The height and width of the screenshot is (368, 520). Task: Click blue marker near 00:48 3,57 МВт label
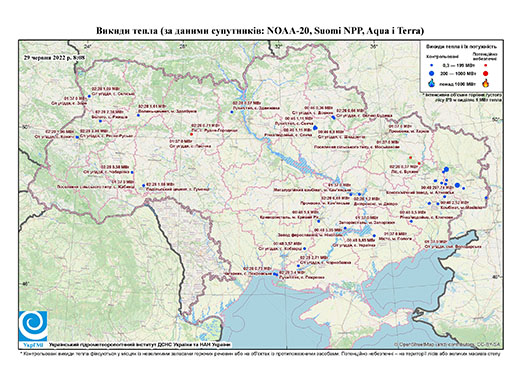coord(304,248)
